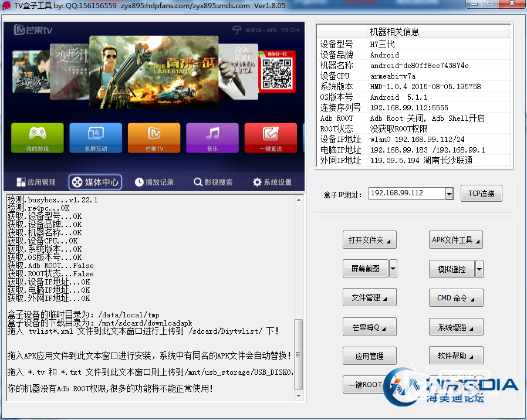527x420 pixels.
Task: Open the 系统设置 tab
Action: coord(272,182)
